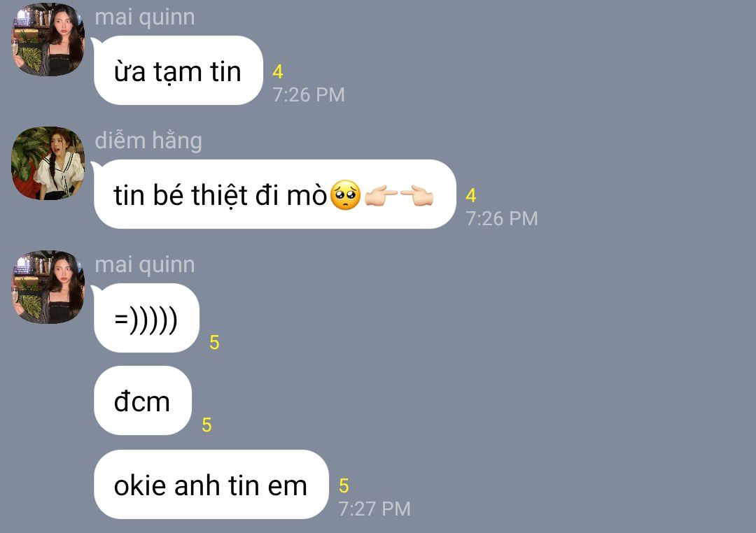The image size is (756, 533).
Task: View read count 4 beside "ừa tạm tin"
Action: coord(278,72)
